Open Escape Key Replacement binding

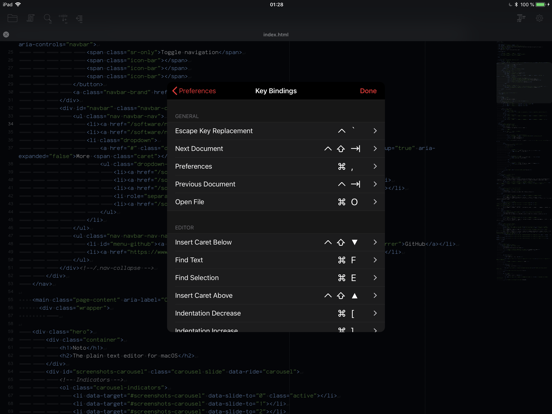[276, 131]
